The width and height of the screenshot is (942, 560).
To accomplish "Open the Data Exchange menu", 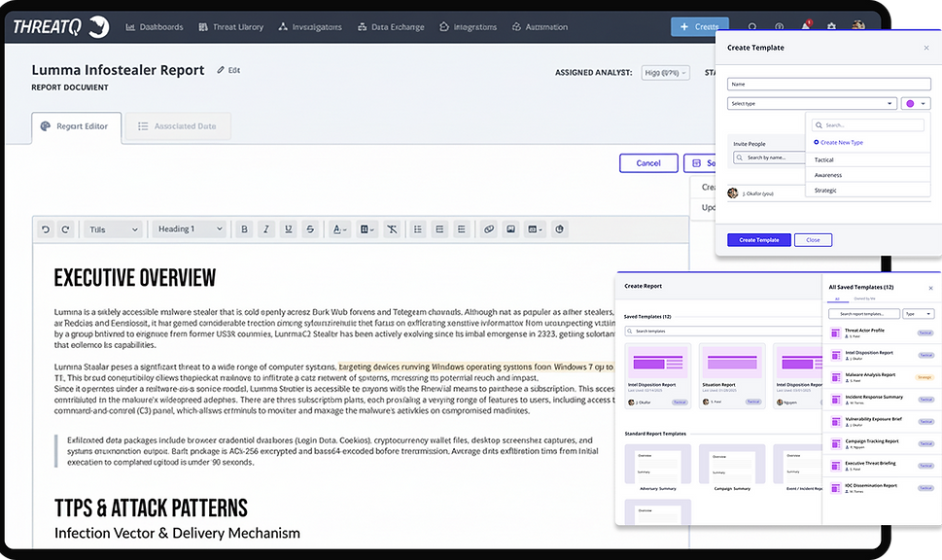I will pyautogui.click(x=391, y=27).
